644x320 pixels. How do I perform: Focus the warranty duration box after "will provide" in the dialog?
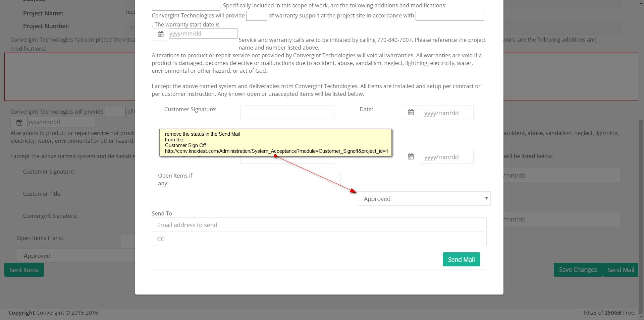[257, 16]
